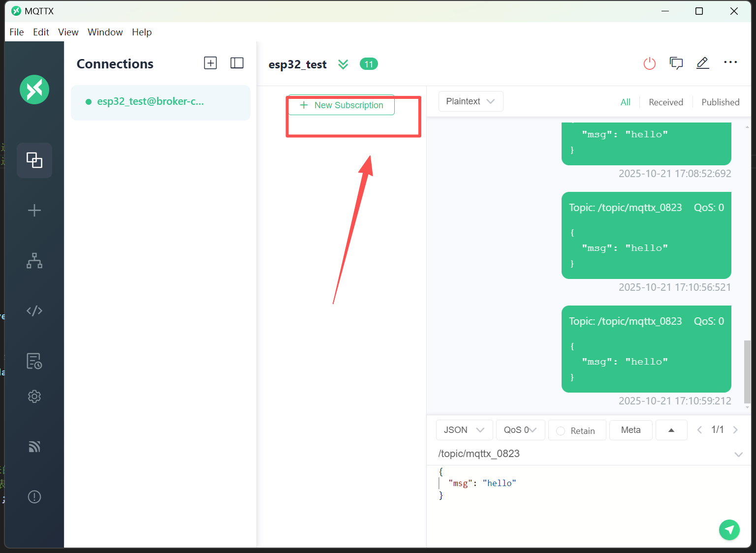
Task: Open new window chat icon
Action: pos(676,63)
